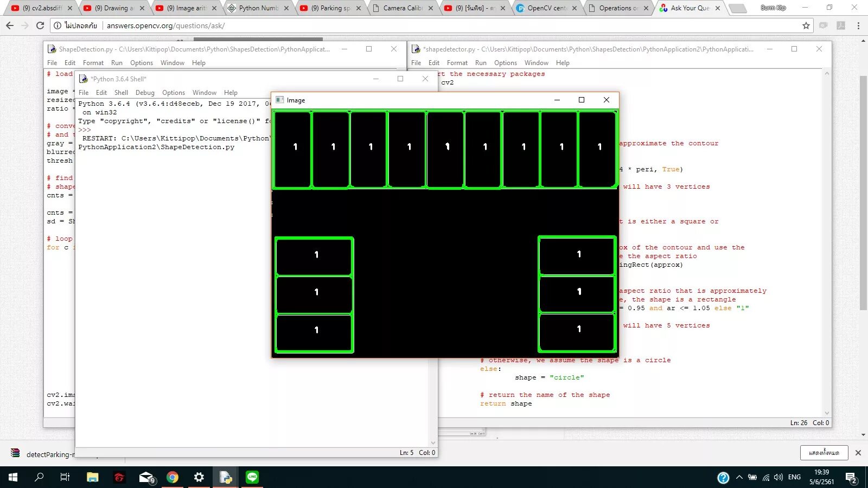Click the shapedetector.py vertical scrollbar
The width and height of the screenshot is (868, 488).
(x=827, y=243)
